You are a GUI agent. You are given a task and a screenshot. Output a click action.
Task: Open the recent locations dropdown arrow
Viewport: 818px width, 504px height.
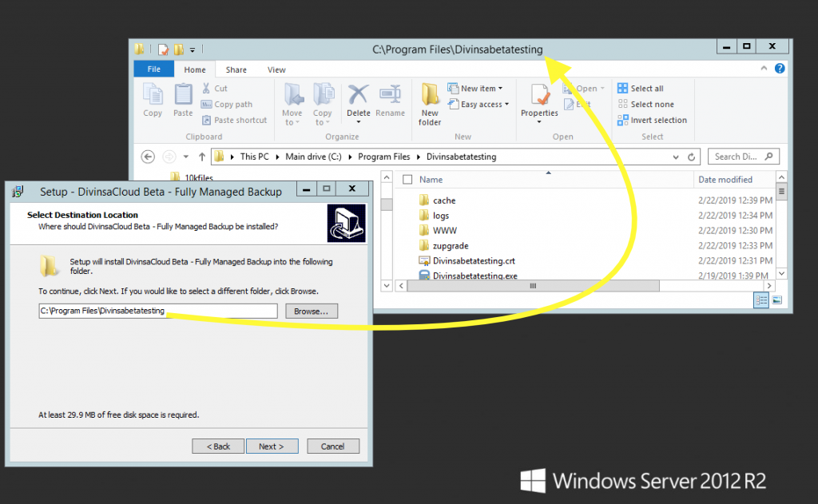tap(185, 157)
